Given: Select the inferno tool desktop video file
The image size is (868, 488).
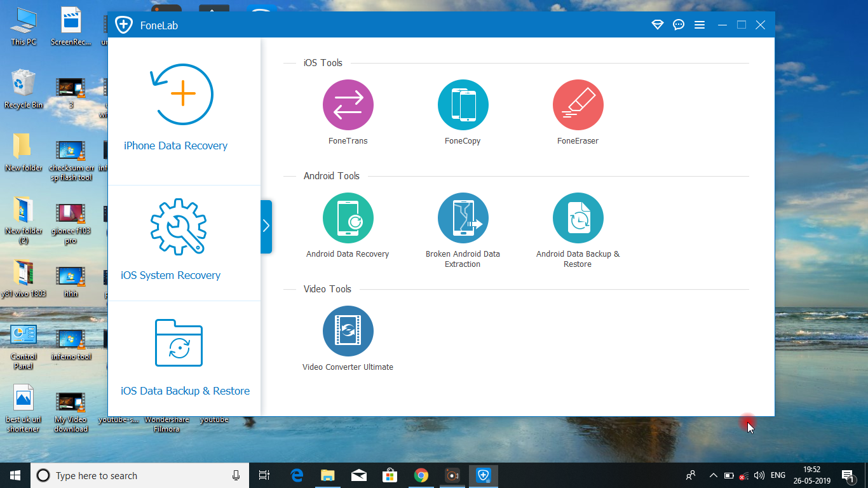Looking at the screenshot, I should pos(71,344).
